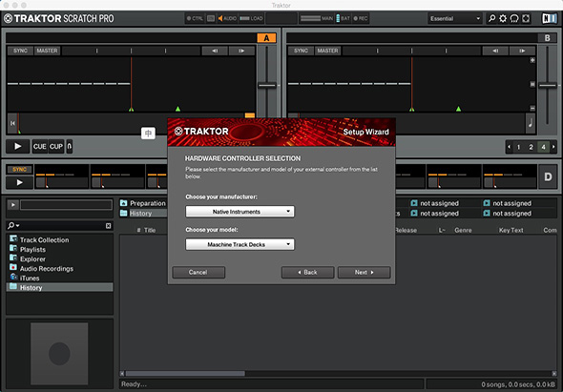The width and height of the screenshot is (563, 392).
Task: Click the CUE button on Deck A
Action: [x=39, y=147]
